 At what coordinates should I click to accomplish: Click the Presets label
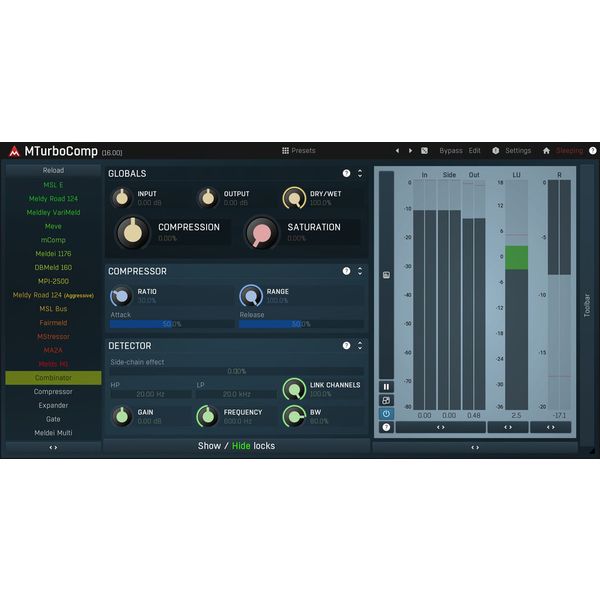[x=303, y=151]
